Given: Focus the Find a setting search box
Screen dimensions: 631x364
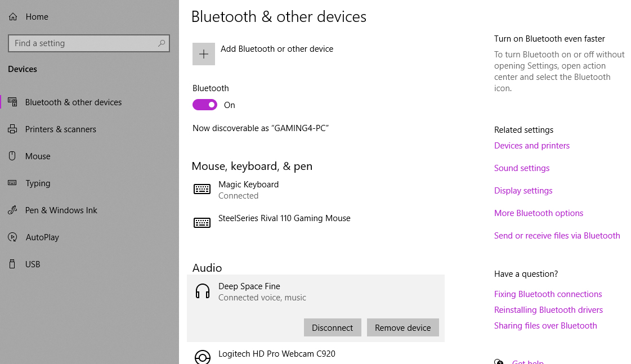Looking at the screenshot, I should [83, 43].
